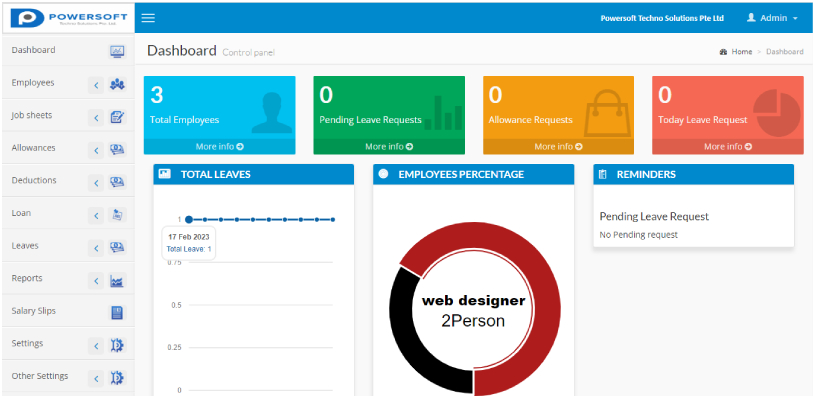Screen dimensions: 813x396
Task: Click the Powersoft logo
Action: tap(68, 17)
